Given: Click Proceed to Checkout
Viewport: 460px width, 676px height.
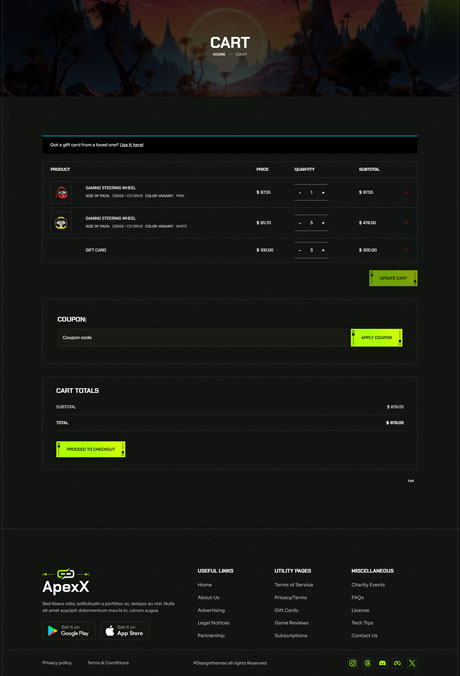Looking at the screenshot, I should pos(91,449).
